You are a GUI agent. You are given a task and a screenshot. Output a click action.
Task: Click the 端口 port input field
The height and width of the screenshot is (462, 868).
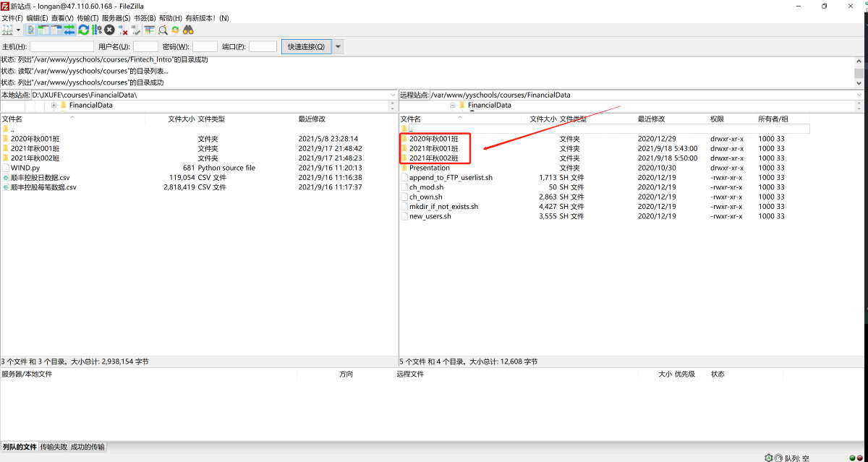[263, 46]
